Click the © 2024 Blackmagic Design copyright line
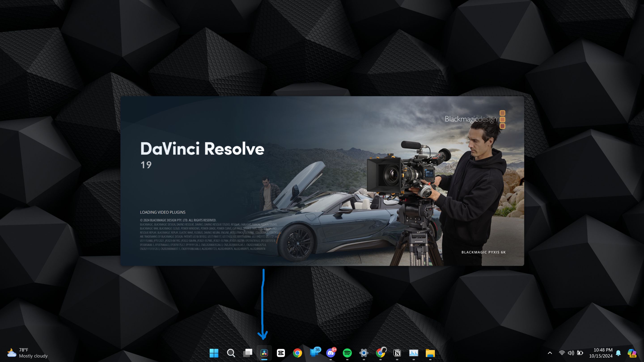 pos(178,220)
